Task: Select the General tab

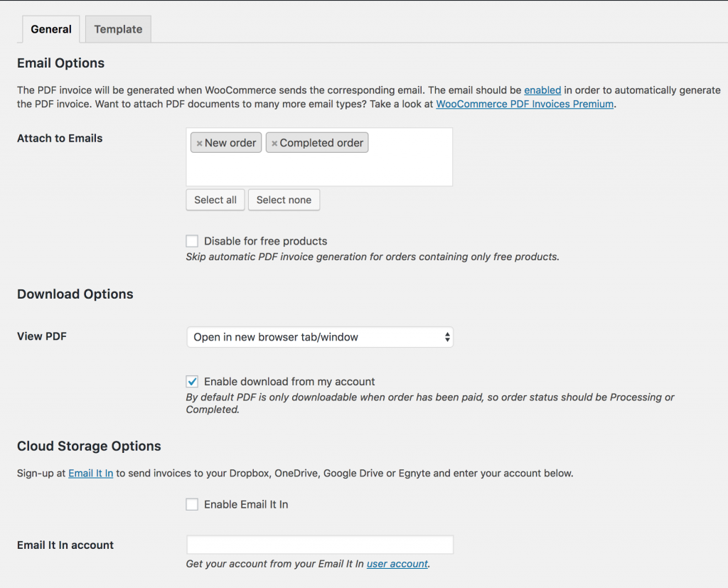Action: [51, 29]
